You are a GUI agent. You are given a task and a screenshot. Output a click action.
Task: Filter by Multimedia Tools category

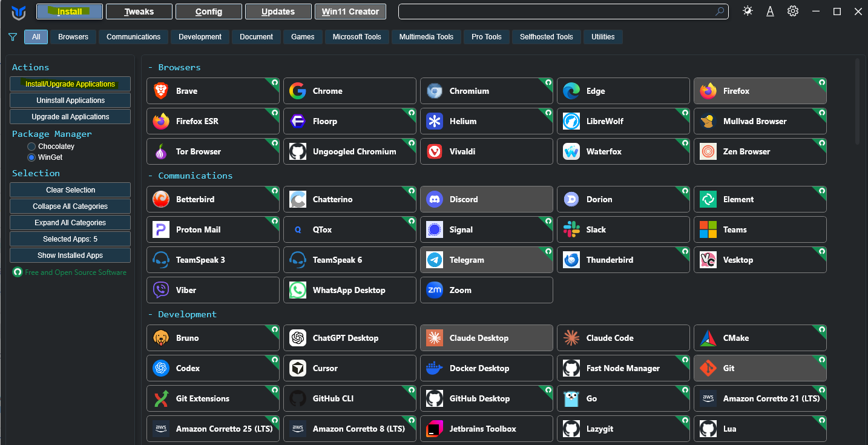pos(426,37)
